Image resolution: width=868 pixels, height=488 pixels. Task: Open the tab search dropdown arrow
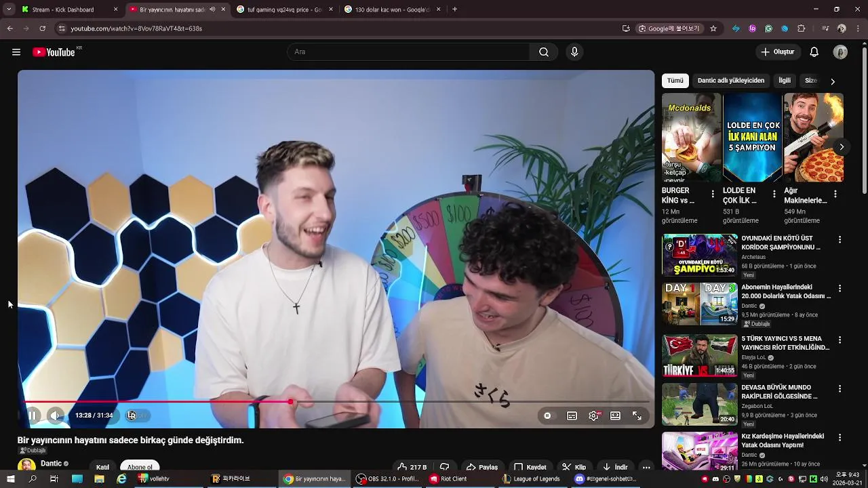click(9, 9)
